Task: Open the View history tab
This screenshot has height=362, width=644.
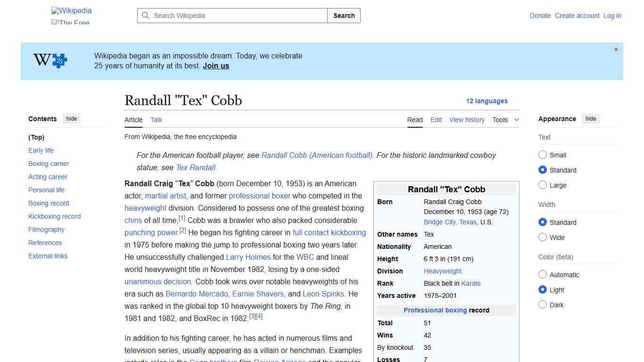Action: coord(467,120)
